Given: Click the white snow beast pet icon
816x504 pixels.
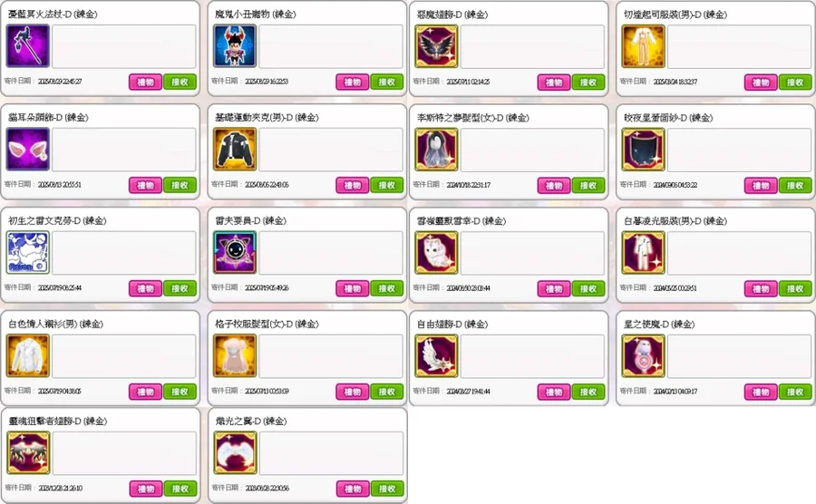Looking at the screenshot, I should coord(436,253).
